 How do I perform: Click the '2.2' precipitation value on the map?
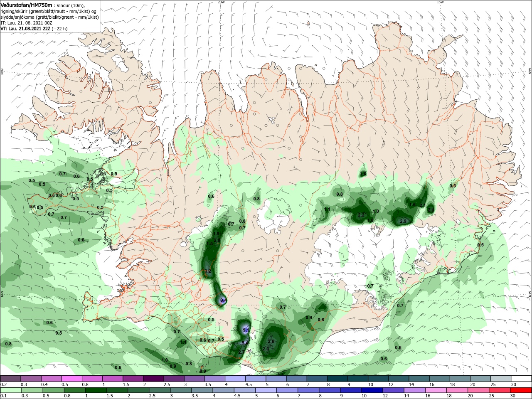pos(361,215)
